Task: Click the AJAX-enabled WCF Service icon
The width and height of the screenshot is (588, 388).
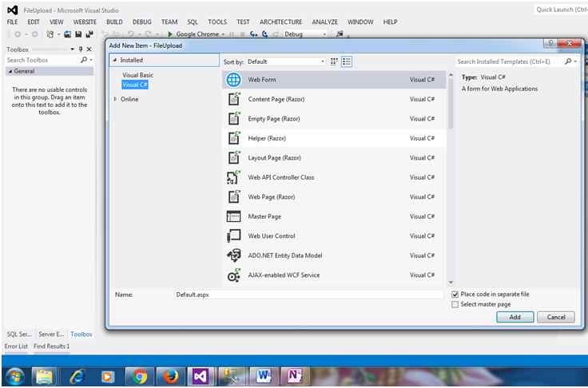Action: [x=233, y=275]
